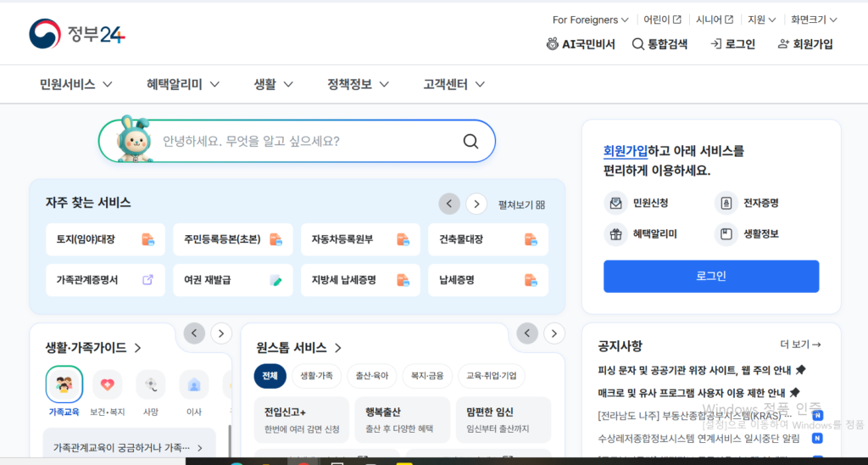Open 토지(임야)대장 service
868x465 pixels.
coord(105,239)
